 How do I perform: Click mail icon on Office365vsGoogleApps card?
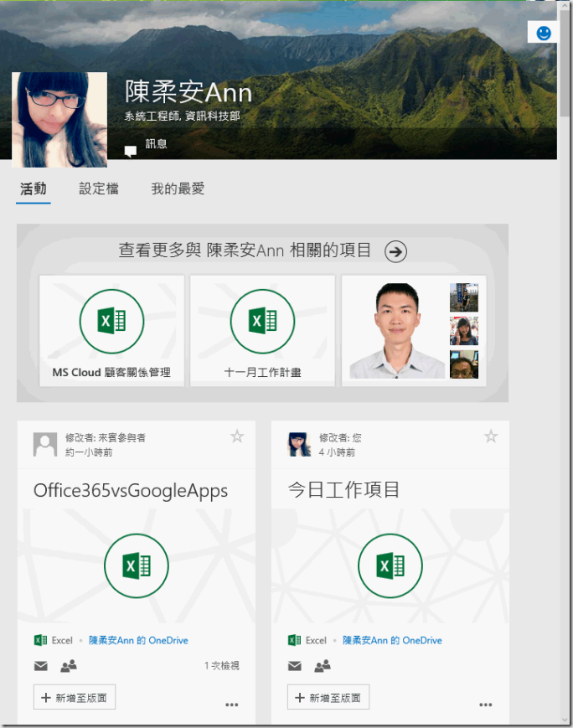coord(40,666)
